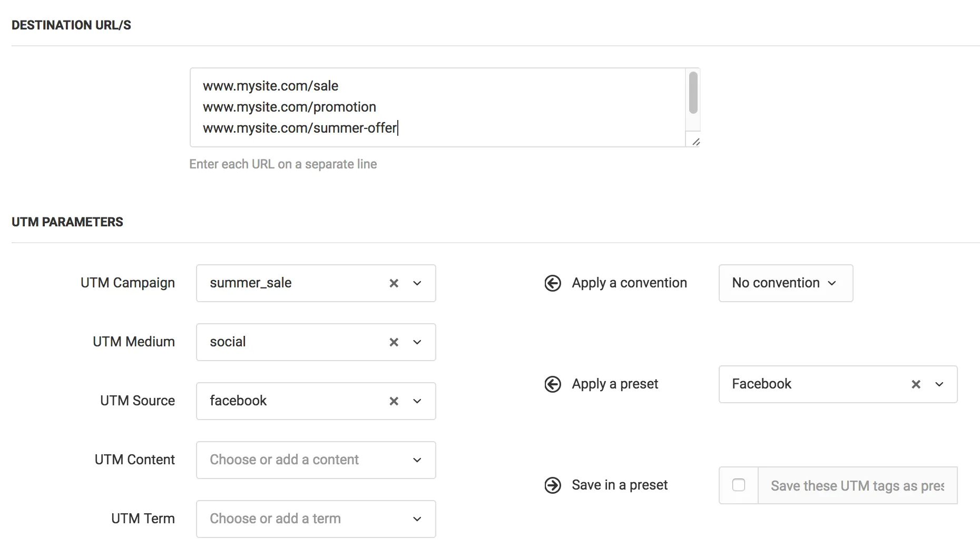Clear the UTM Campaign summer_sale value
The width and height of the screenshot is (980, 558).
click(x=394, y=283)
